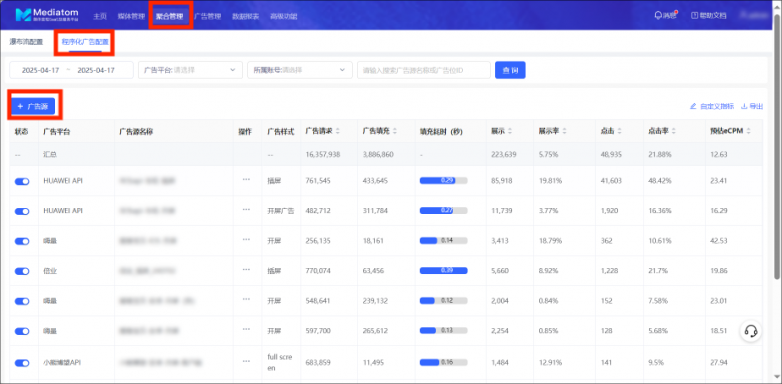This screenshot has height=384, width=782.
Task: Open the 帮助文档 help icon
Action: (694, 15)
